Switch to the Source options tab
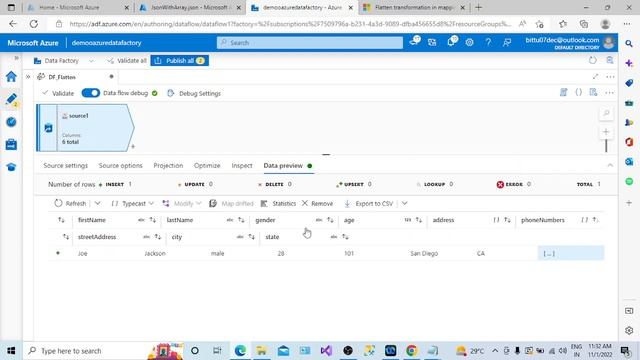Viewport: 640px width, 360px height. click(120, 165)
